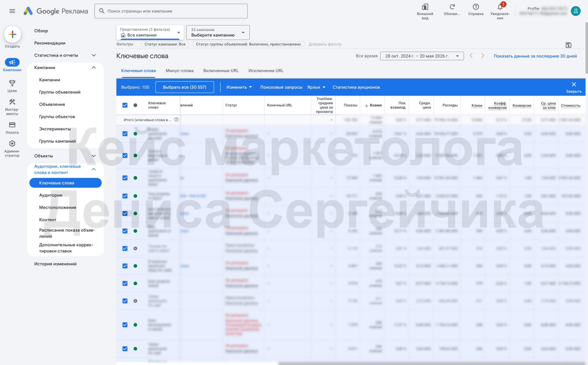Open the Billing card icon
Viewport: 588px width, 365px height.
point(12,125)
